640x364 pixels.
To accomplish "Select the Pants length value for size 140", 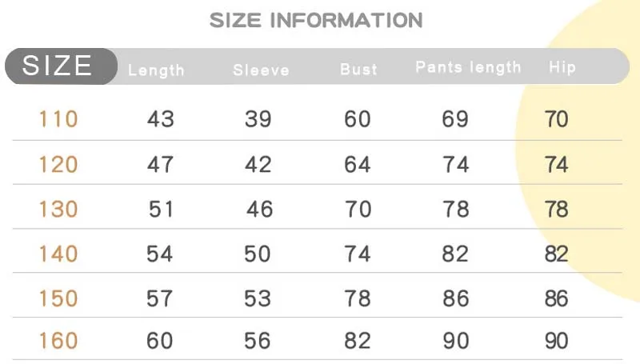I will (455, 254).
